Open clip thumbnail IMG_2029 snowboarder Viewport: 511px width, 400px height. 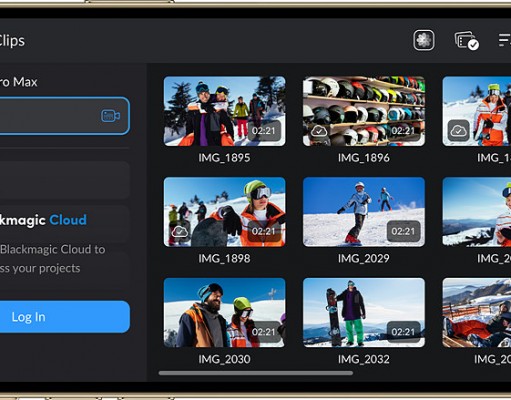tap(364, 212)
